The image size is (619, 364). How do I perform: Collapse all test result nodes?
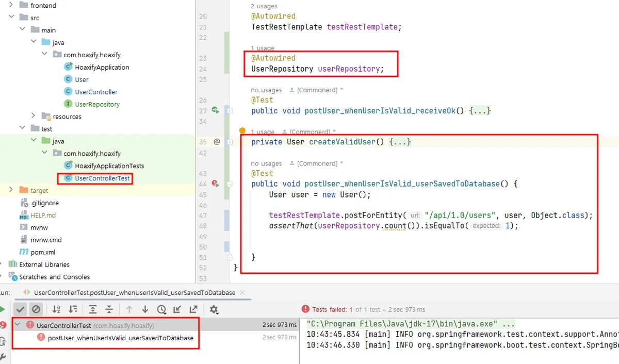[109, 309]
